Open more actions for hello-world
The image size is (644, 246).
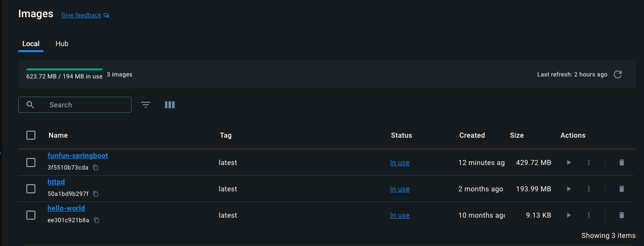coord(589,215)
